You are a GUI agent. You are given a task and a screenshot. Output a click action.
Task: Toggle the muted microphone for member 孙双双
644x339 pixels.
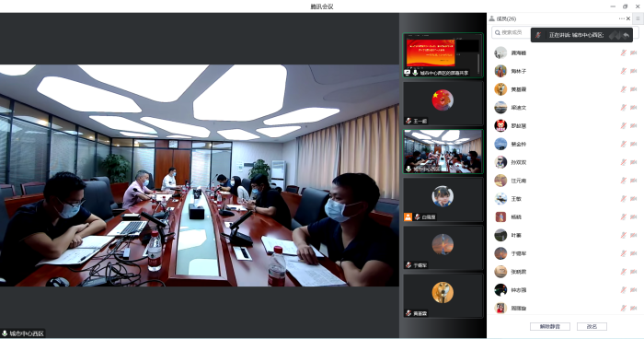point(623,162)
